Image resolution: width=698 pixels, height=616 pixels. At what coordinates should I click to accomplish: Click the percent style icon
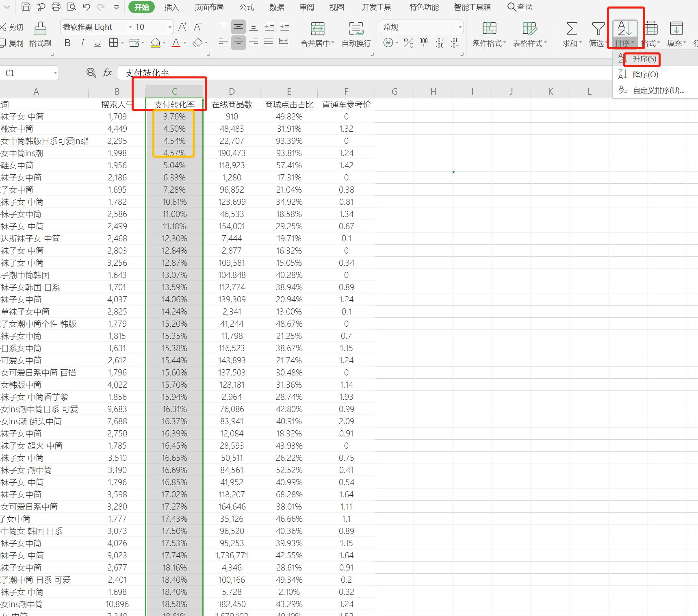click(409, 43)
